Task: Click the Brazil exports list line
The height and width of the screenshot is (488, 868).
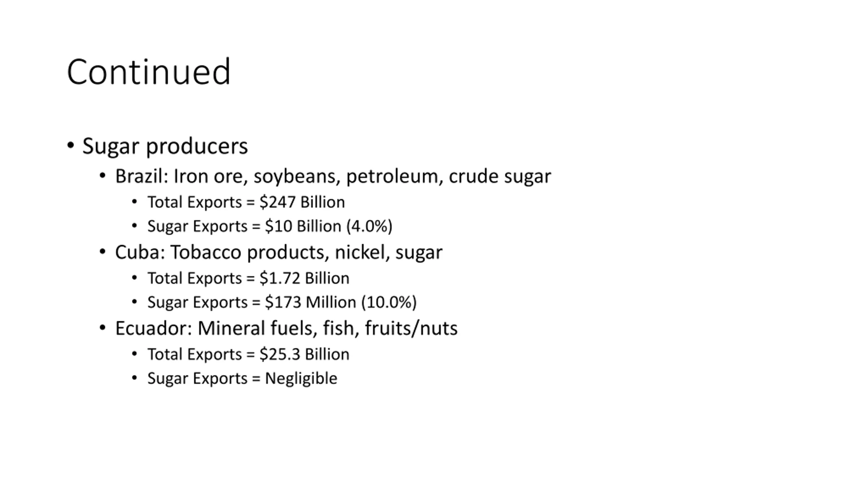Action: 333,177
